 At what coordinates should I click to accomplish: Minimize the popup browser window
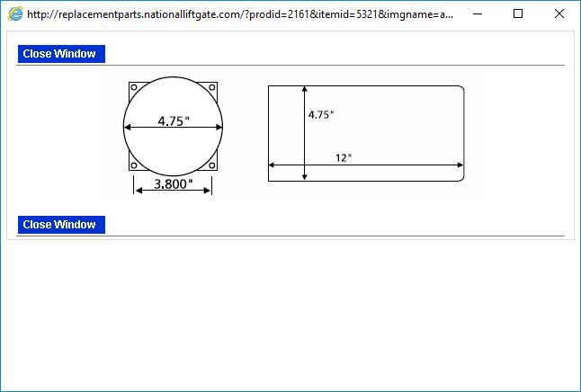(x=477, y=14)
